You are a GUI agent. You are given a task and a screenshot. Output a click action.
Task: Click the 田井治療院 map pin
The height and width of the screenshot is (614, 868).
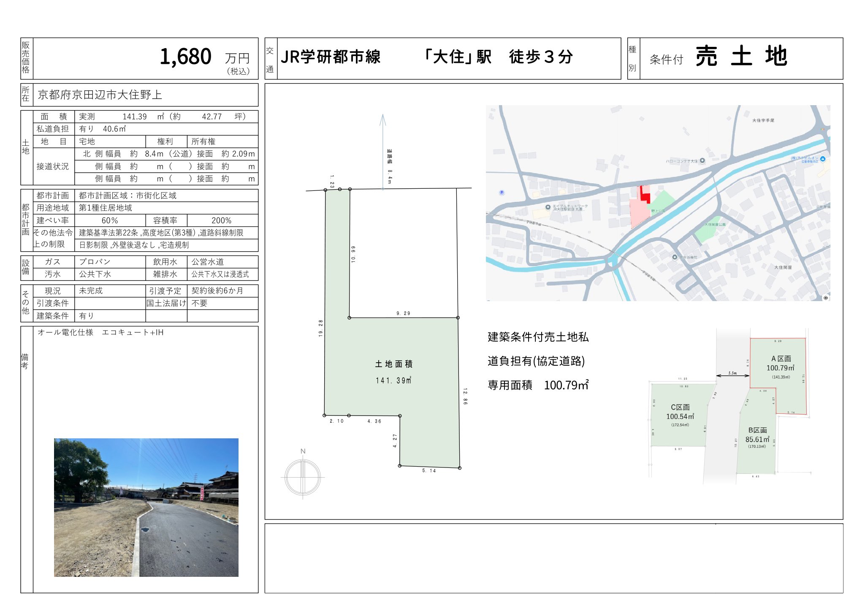click(675, 257)
